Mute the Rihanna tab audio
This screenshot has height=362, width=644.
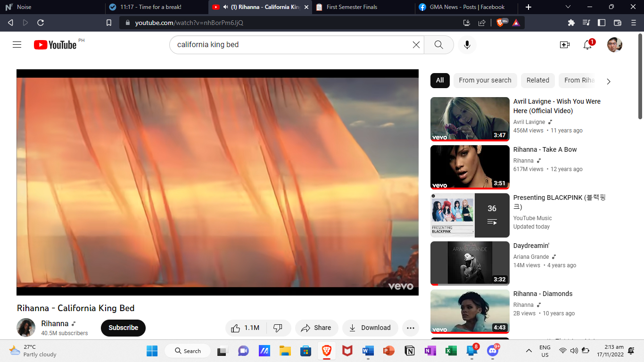click(226, 7)
